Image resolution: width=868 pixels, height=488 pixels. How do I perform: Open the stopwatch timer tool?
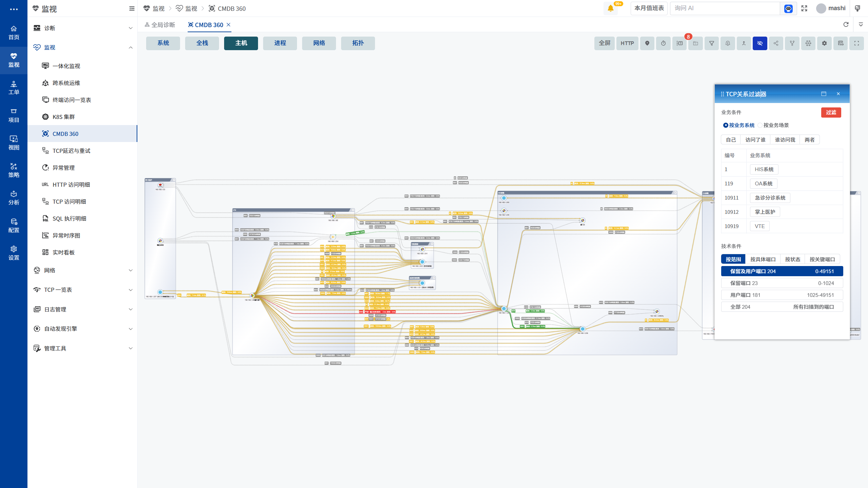(663, 43)
